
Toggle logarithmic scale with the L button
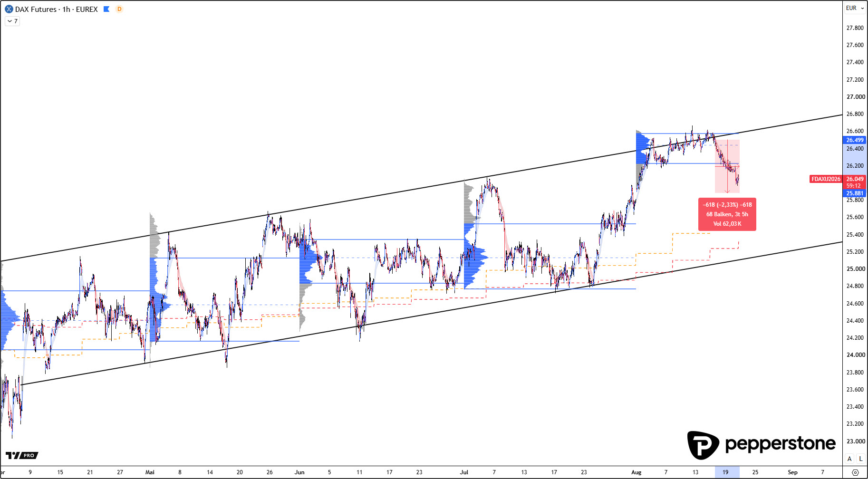pyautogui.click(x=860, y=459)
